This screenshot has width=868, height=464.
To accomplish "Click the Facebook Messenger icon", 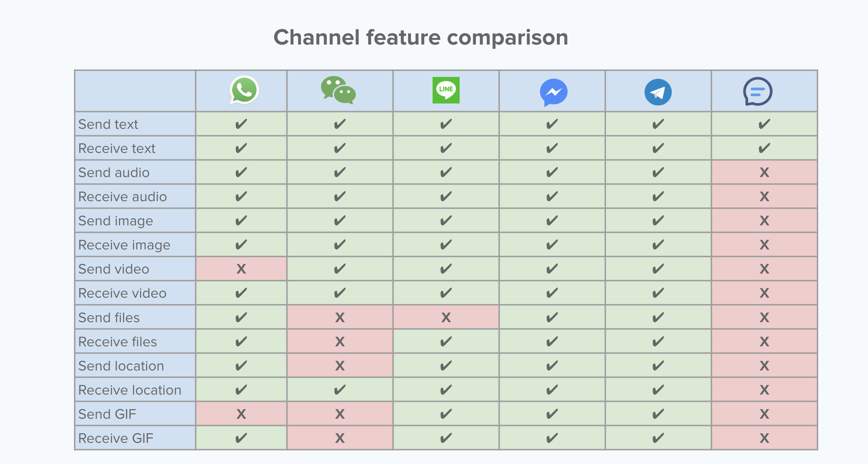I will coord(554,92).
